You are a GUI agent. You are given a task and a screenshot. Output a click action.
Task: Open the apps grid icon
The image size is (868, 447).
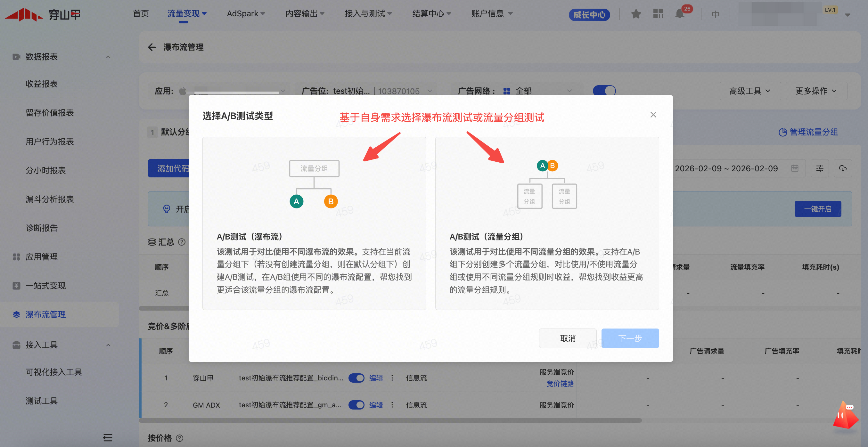pyautogui.click(x=658, y=14)
